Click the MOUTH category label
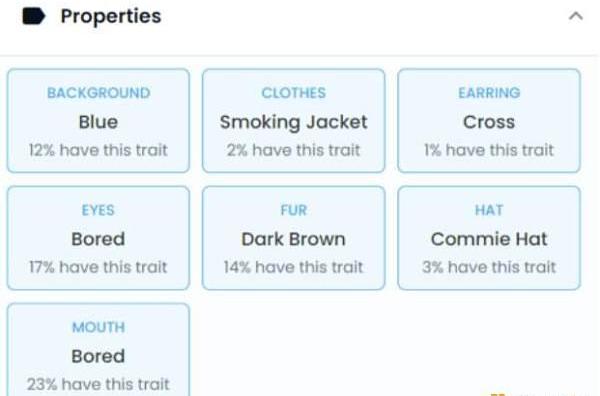 (x=99, y=327)
